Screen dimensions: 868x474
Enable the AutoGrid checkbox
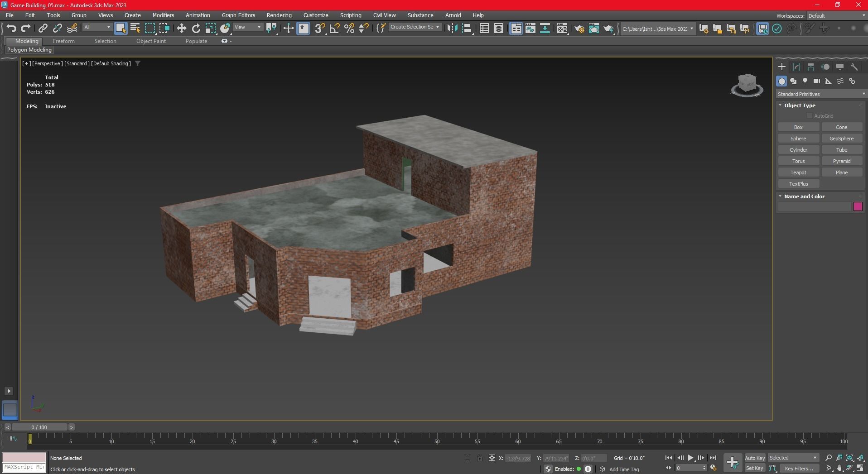click(810, 116)
